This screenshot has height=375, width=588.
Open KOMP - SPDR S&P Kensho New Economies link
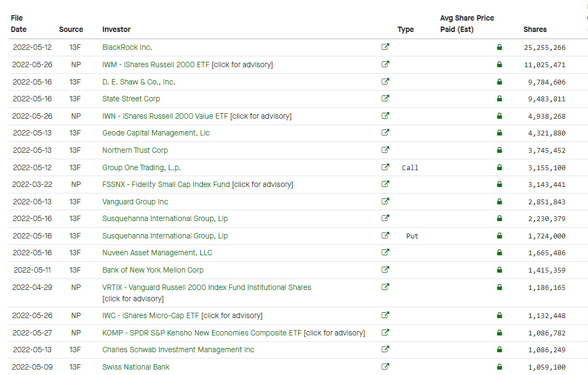point(202,333)
